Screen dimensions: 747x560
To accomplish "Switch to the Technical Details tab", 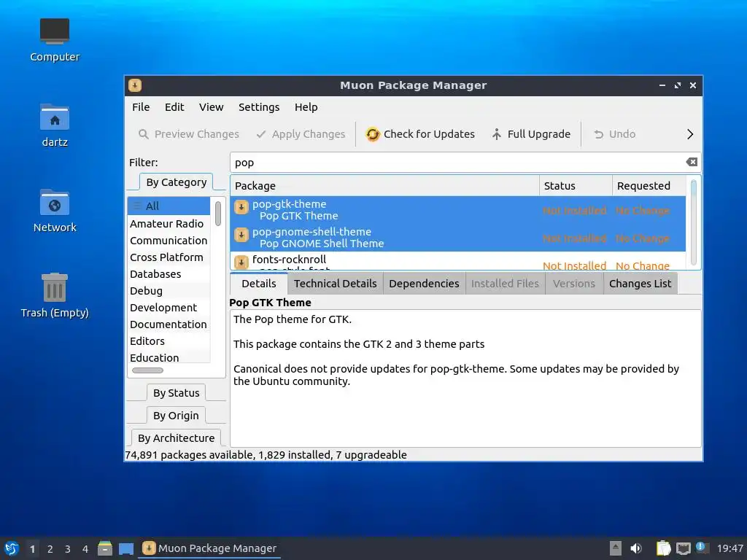I will point(336,284).
